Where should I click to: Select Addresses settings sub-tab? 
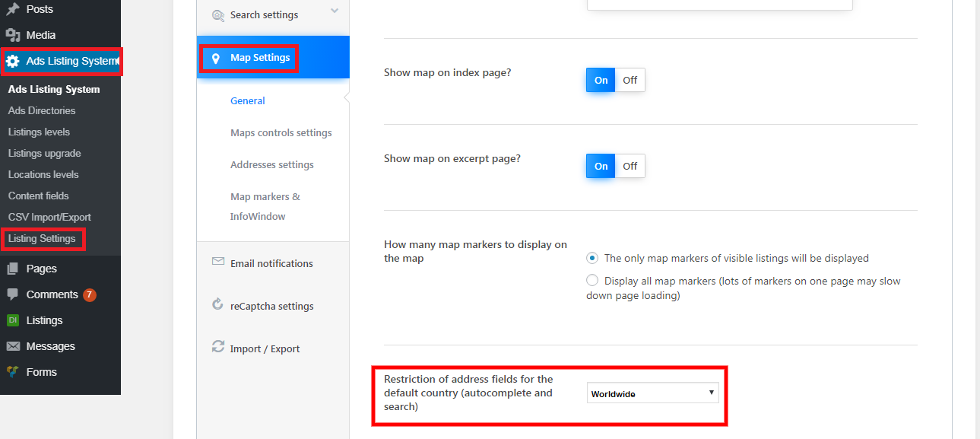[x=272, y=164]
